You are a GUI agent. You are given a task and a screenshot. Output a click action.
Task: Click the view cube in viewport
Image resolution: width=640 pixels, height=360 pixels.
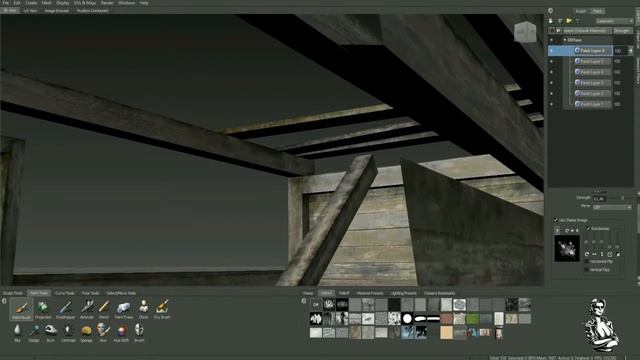(x=525, y=31)
